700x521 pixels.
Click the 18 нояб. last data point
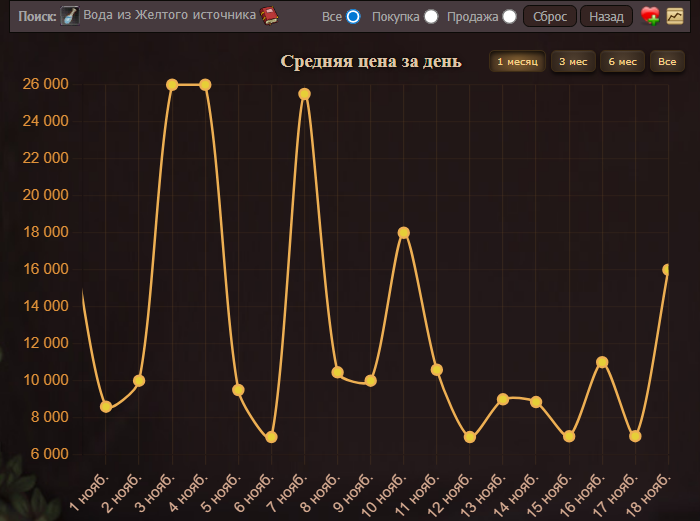tap(667, 270)
